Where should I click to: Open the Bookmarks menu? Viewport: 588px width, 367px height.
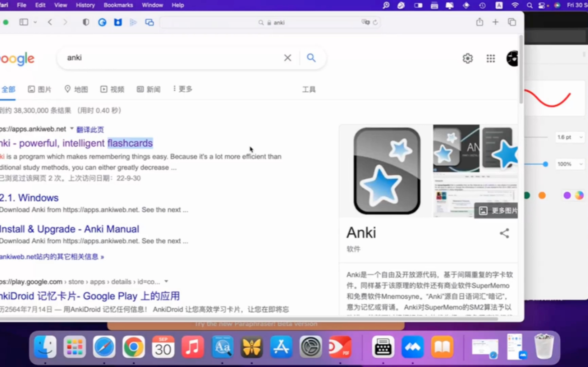tap(118, 5)
